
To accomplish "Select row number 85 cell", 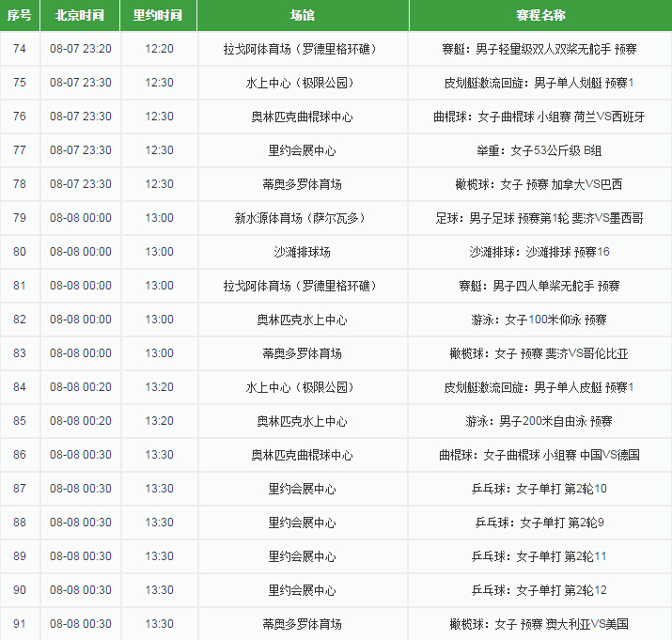I will click(20, 421).
